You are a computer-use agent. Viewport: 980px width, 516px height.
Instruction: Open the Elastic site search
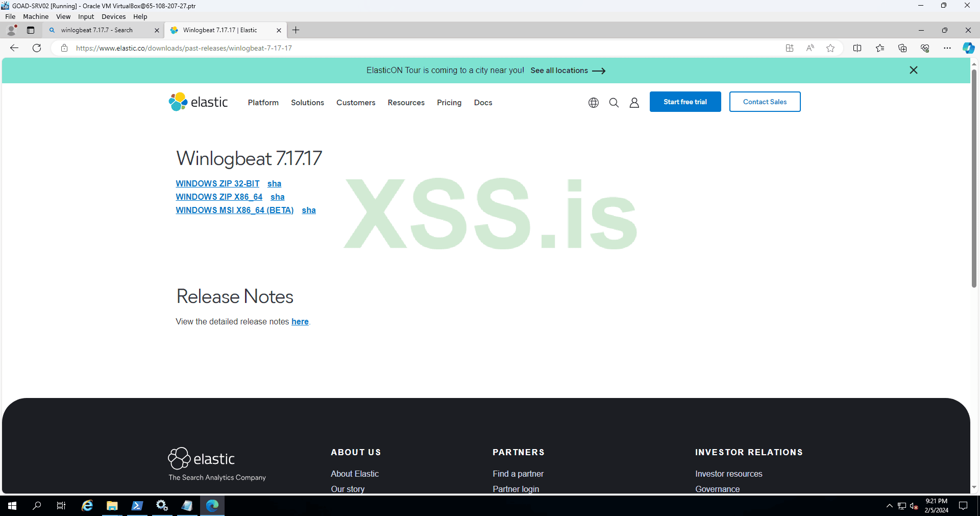coord(614,103)
